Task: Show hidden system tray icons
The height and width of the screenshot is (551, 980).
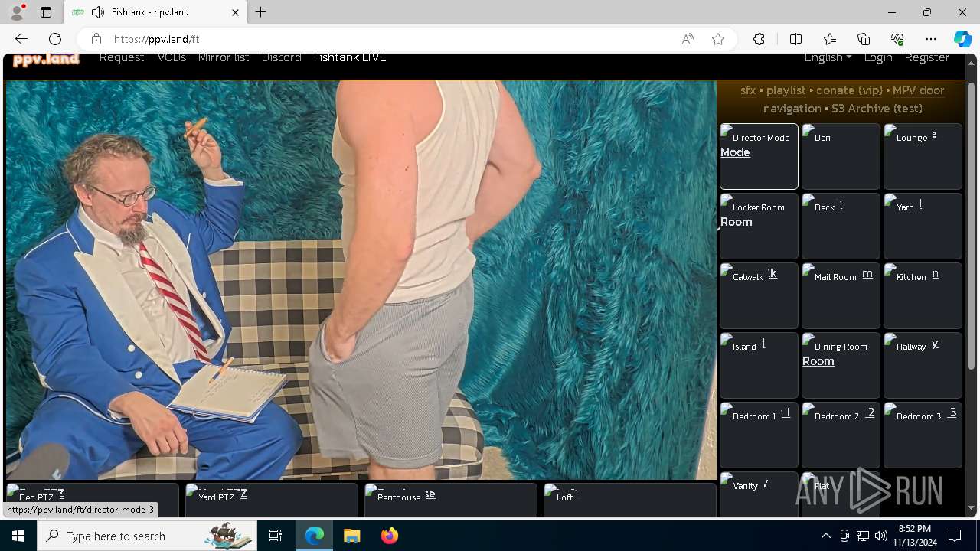Action: (x=825, y=536)
